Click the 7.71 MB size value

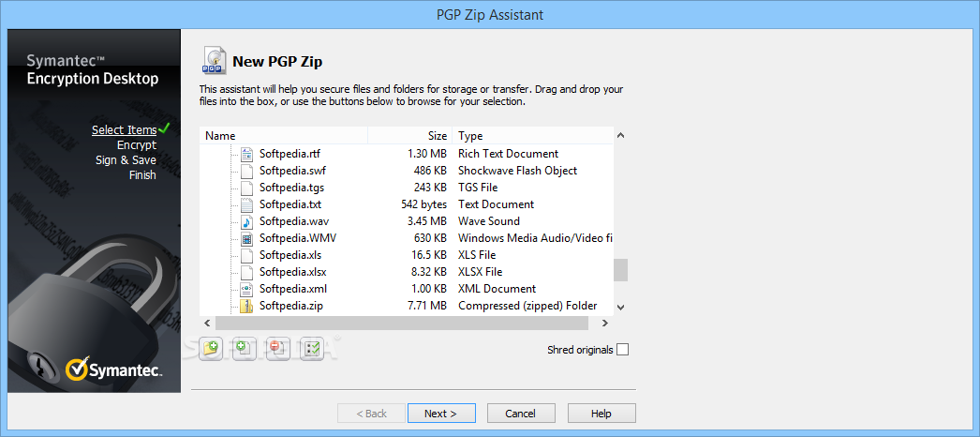tap(427, 306)
